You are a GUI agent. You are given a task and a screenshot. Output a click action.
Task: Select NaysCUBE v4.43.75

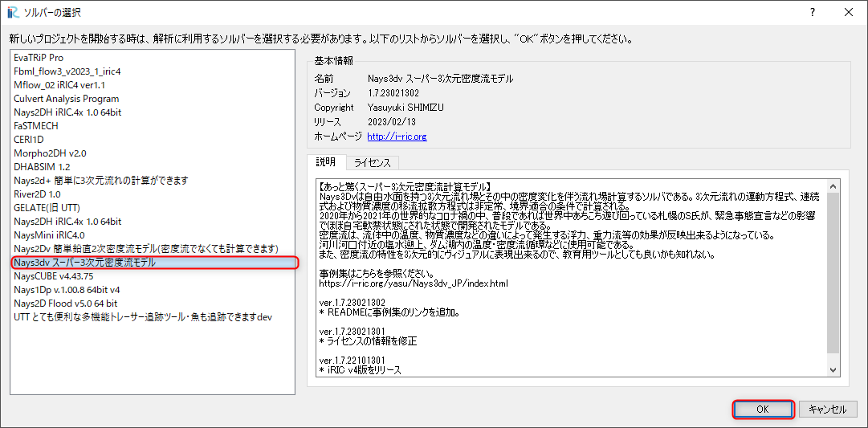coord(153,275)
